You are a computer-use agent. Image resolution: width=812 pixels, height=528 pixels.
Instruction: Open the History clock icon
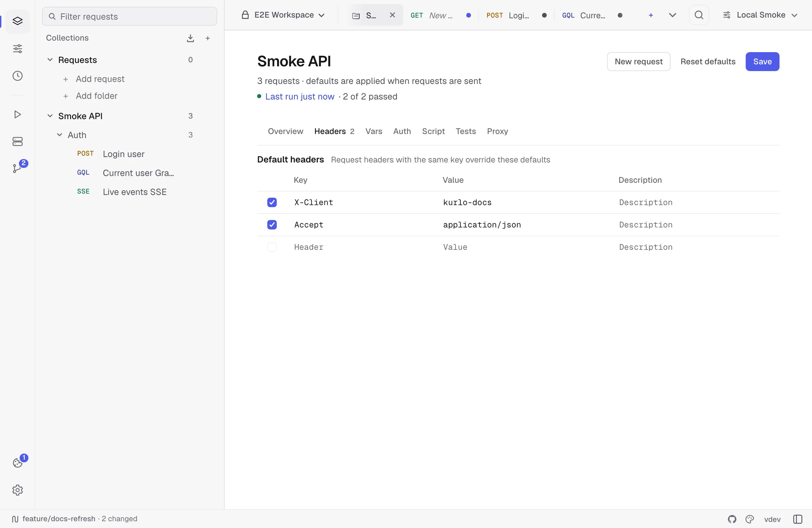click(17, 76)
